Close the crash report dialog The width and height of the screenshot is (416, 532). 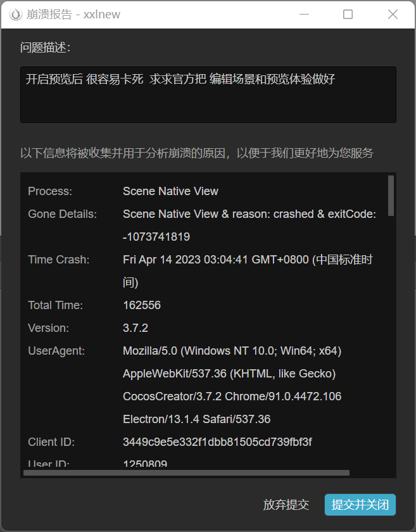[393, 15]
